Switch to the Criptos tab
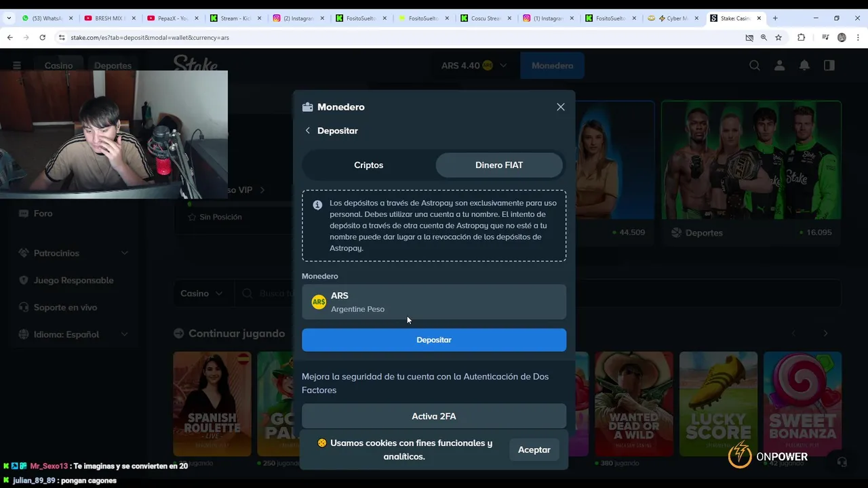The width and height of the screenshot is (868, 488). tap(369, 165)
